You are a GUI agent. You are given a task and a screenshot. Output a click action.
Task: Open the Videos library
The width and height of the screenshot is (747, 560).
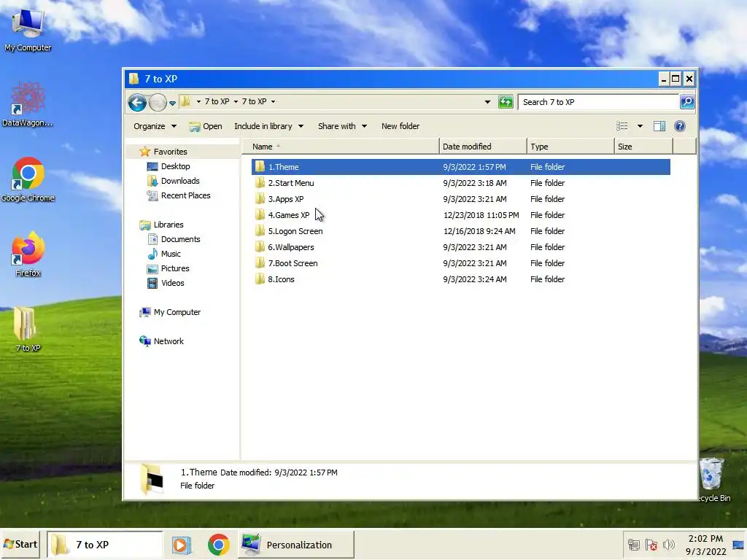(x=172, y=284)
